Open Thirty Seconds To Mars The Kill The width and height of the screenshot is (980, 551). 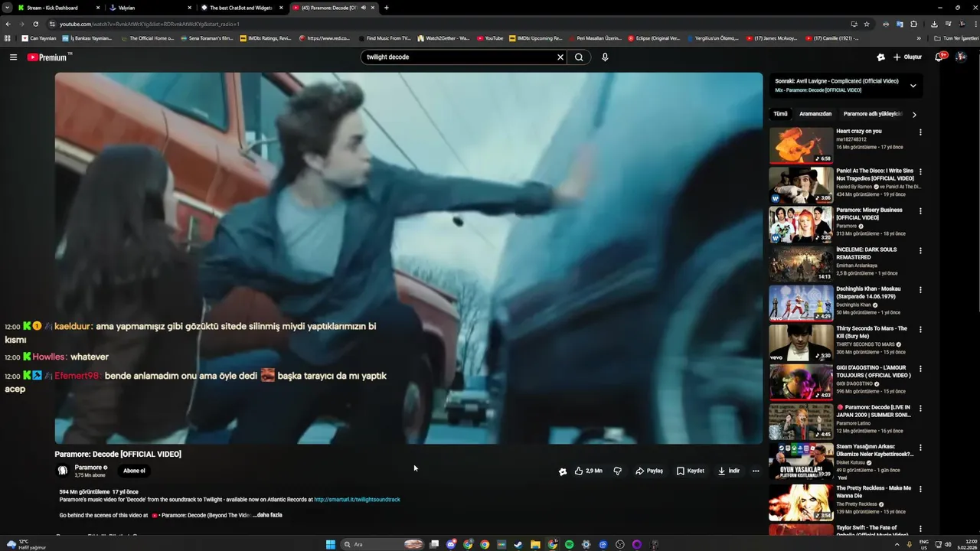871,332
